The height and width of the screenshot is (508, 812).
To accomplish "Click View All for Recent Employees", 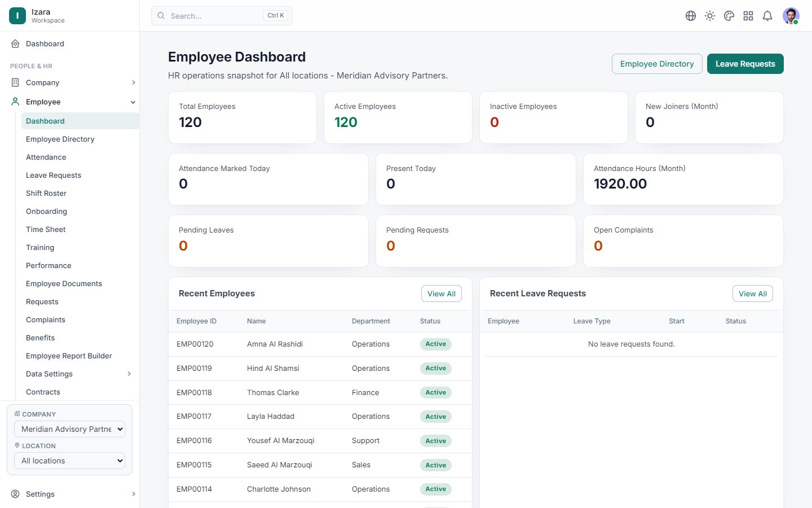I will (442, 294).
